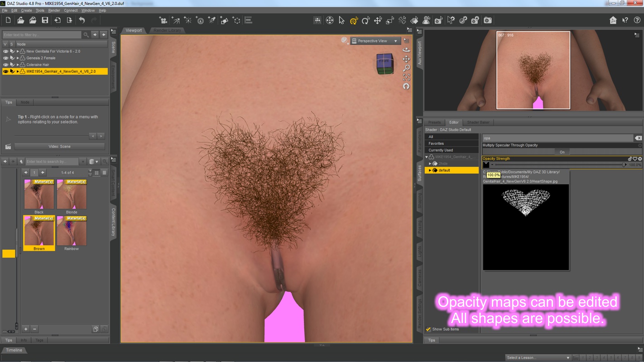Expand the Genesis 2 Female node

[x=18, y=58]
